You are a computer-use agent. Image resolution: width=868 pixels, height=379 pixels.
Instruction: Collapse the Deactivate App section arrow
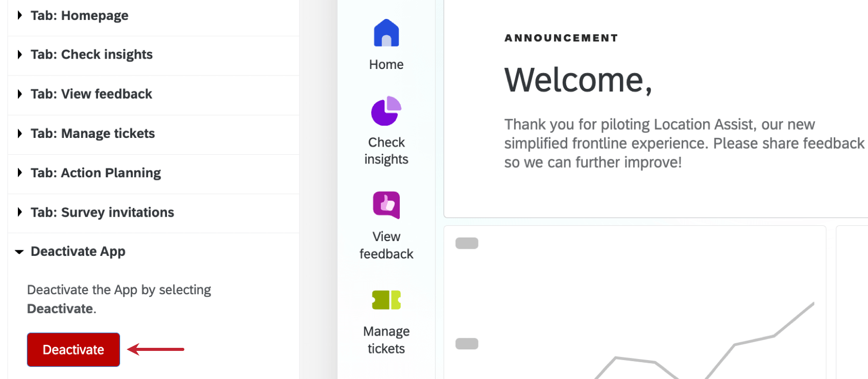(x=19, y=252)
